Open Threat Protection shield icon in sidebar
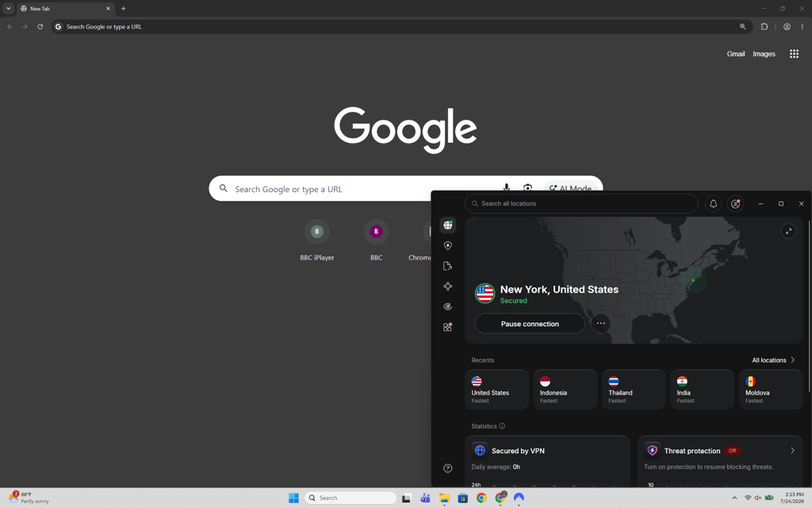Viewport: 812px width, 508px height. [x=448, y=246]
